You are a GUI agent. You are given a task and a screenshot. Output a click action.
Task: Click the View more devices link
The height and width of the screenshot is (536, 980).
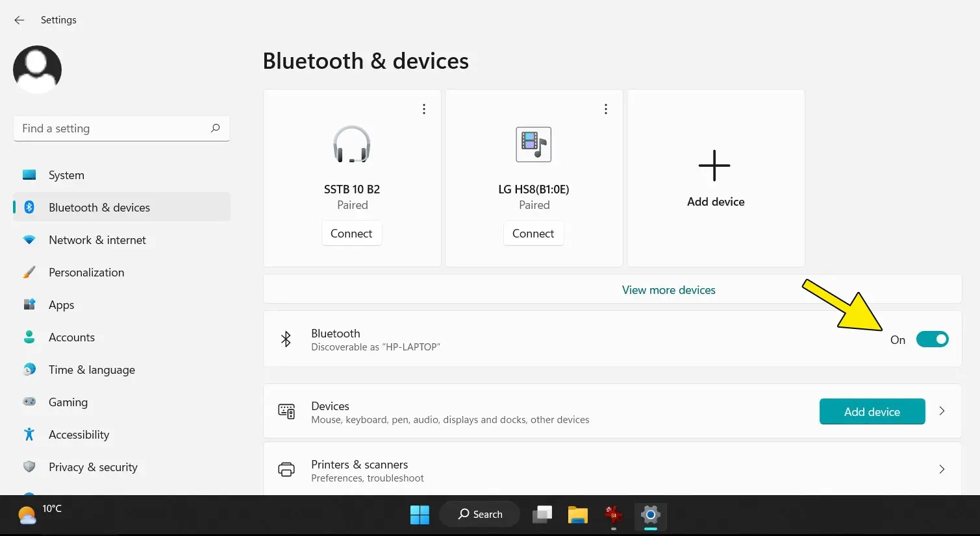668,290
